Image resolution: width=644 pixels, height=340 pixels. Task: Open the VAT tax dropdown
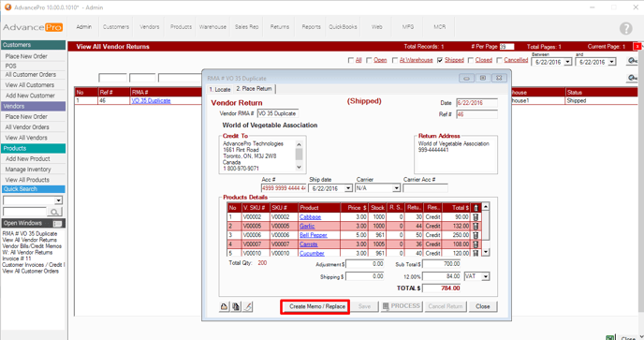click(x=486, y=276)
